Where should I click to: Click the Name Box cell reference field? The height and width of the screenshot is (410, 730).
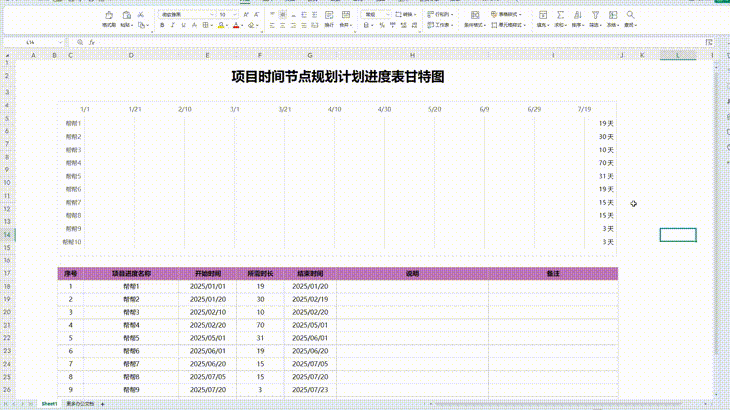[40, 43]
